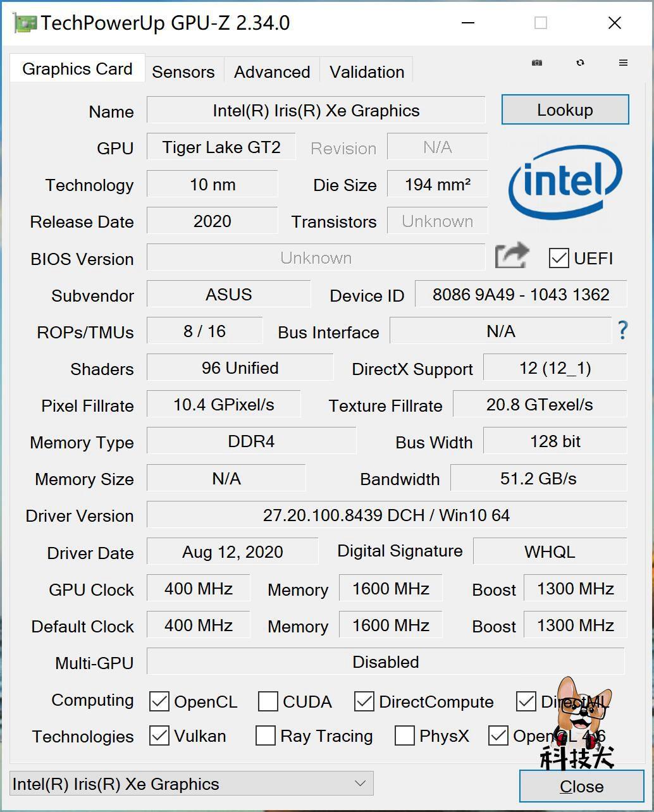This screenshot has width=654, height=812.
Task: Click the Close button at the bottom
Action: pyautogui.click(x=581, y=786)
